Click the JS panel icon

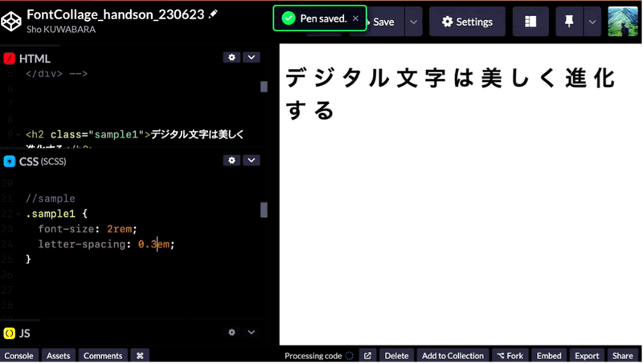(x=9, y=333)
